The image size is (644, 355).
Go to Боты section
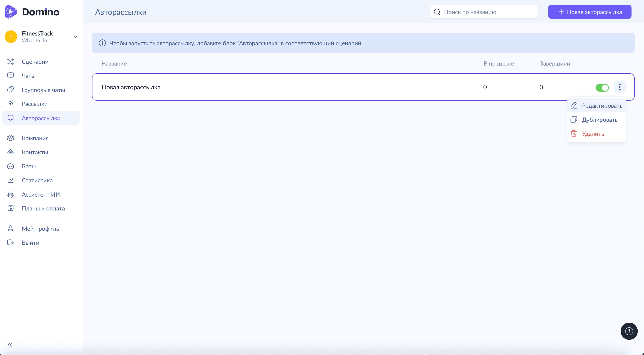pyautogui.click(x=41, y=166)
